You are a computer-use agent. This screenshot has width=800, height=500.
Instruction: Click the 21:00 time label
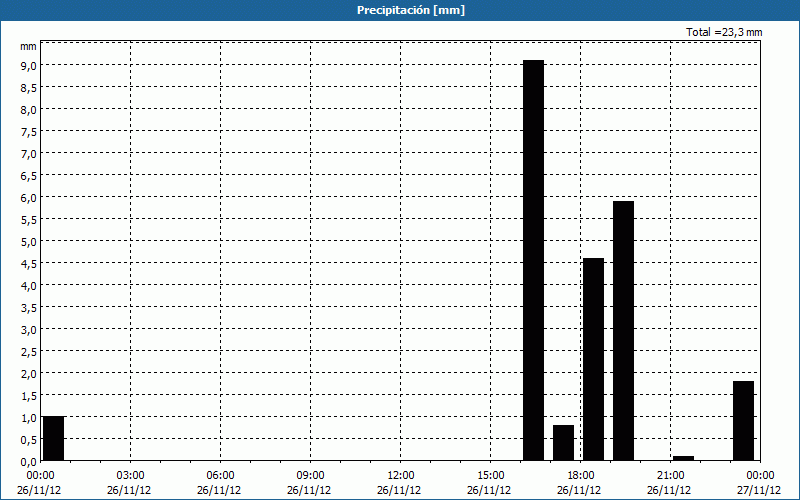point(671,475)
